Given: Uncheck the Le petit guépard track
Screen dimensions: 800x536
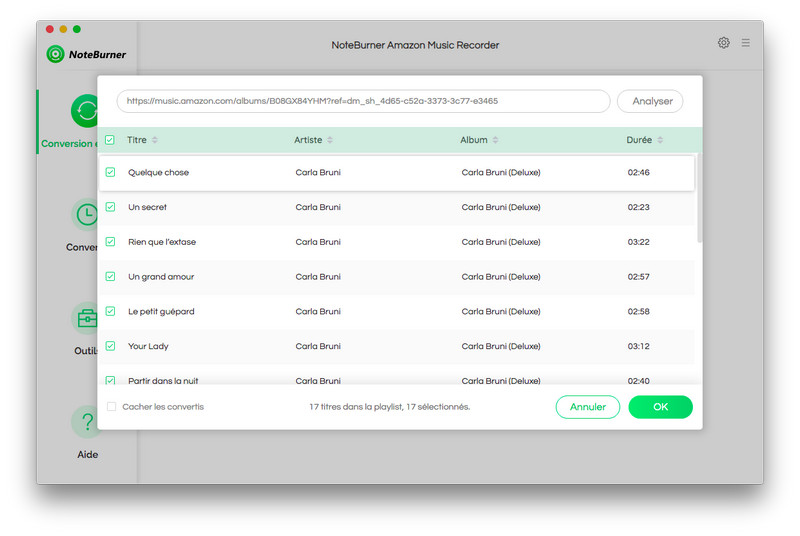Looking at the screenshot, I should [110, 311].
